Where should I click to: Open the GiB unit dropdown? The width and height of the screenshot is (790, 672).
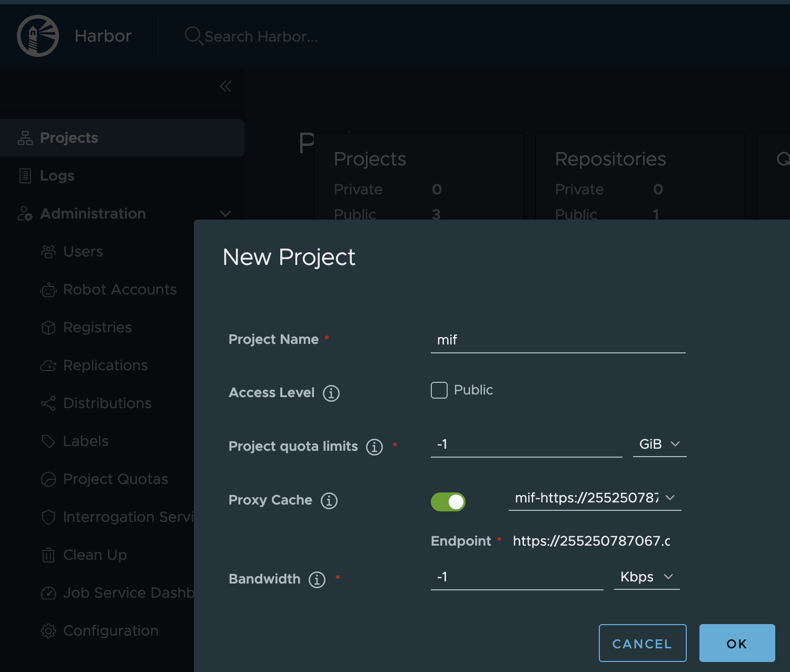pos(659,444)
